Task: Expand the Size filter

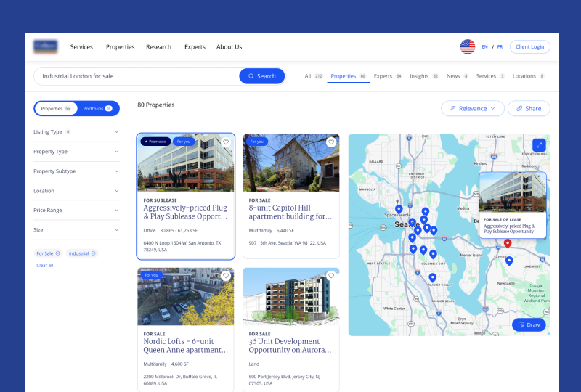Action: 76,229
